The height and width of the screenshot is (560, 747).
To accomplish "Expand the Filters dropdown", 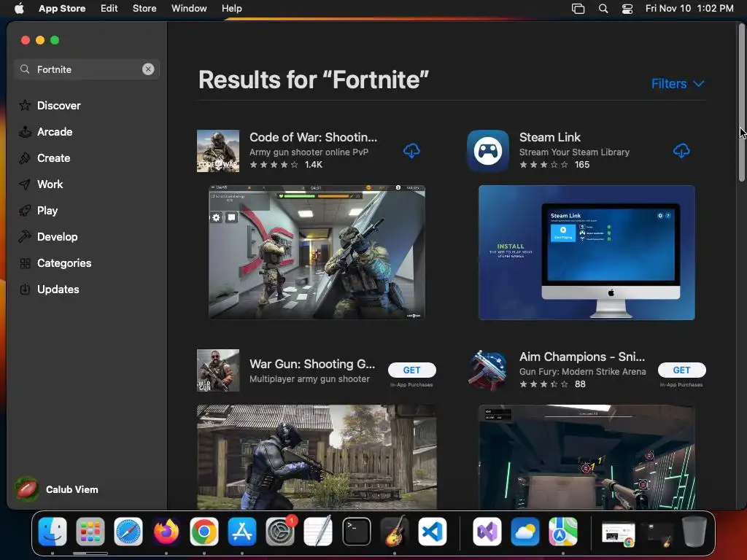I will pos(678,84).
